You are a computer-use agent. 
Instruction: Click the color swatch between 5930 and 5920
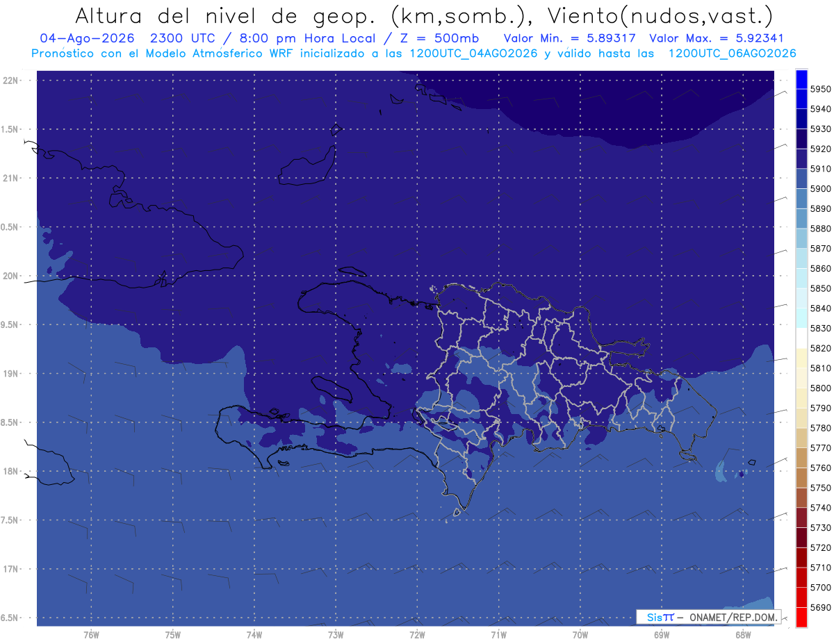pos(801,139)
